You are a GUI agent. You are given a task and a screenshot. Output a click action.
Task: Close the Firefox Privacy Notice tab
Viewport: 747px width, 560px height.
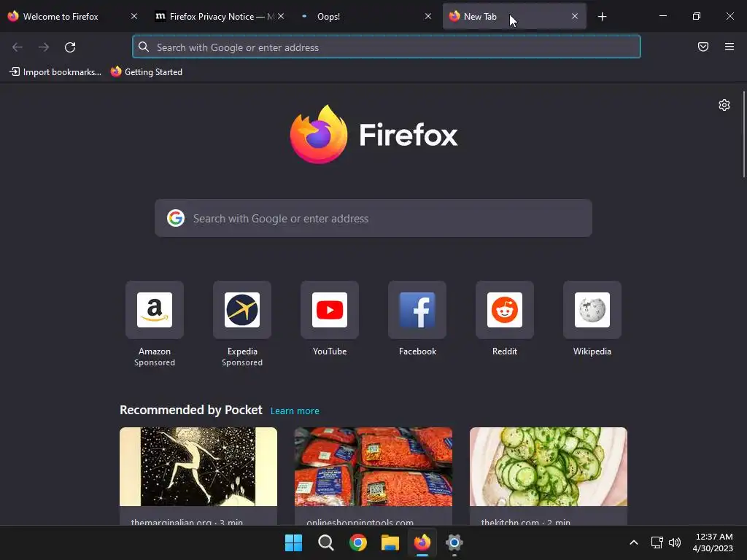[281, 16]
